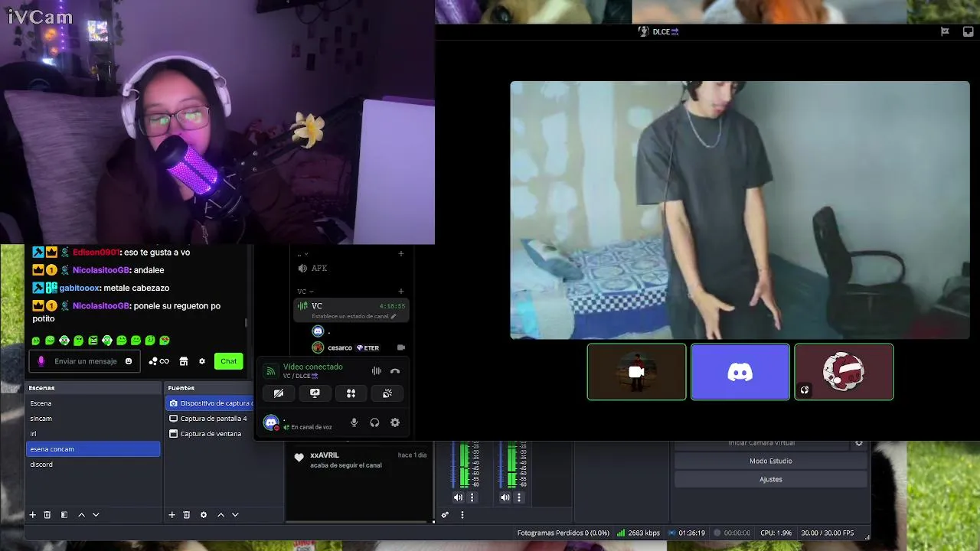The height and width of the screenshot is (551, 980).
Task: Join the APK voice channel
Action: coord(352,269)
